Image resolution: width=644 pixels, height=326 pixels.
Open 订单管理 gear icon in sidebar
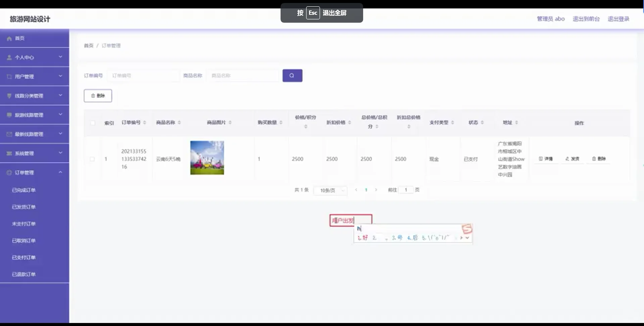coord(9,172)
